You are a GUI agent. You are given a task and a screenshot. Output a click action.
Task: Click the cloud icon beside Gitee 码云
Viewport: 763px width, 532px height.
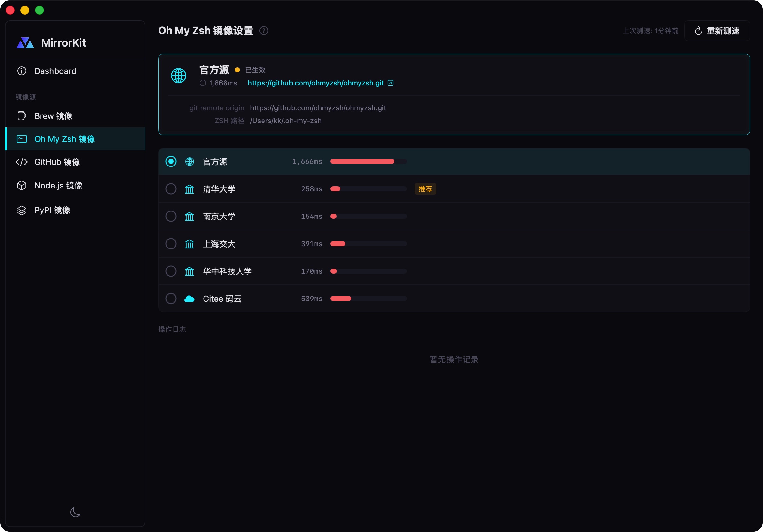[189, 299]
